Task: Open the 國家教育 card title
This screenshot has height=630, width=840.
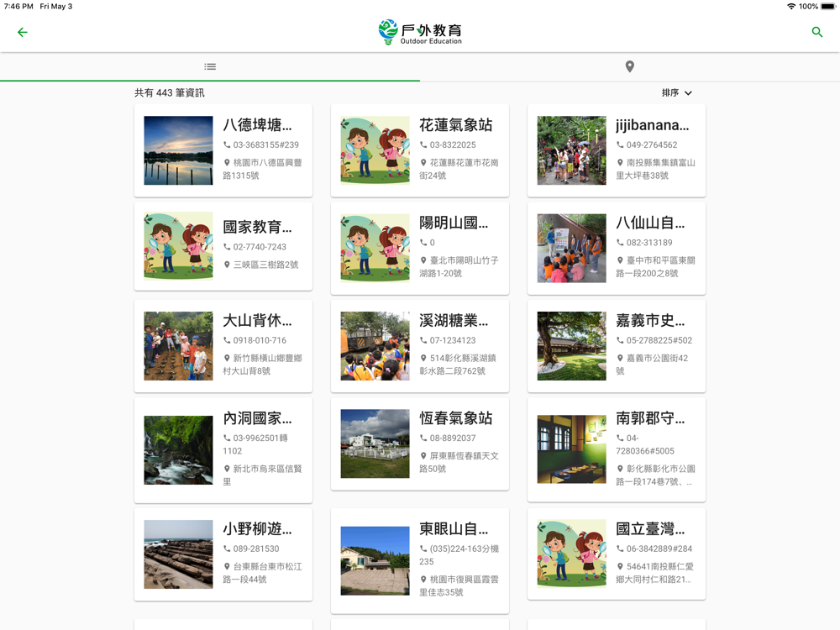Action: coord(257,227)
